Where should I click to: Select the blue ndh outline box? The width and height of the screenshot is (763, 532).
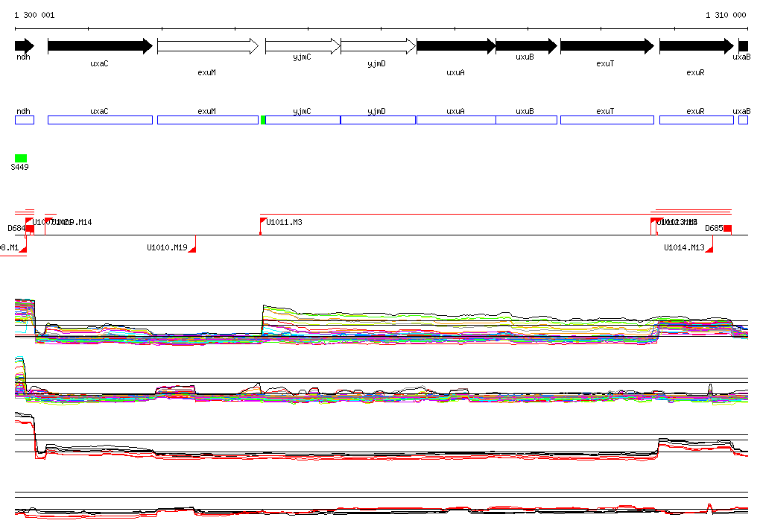(25, 120)
